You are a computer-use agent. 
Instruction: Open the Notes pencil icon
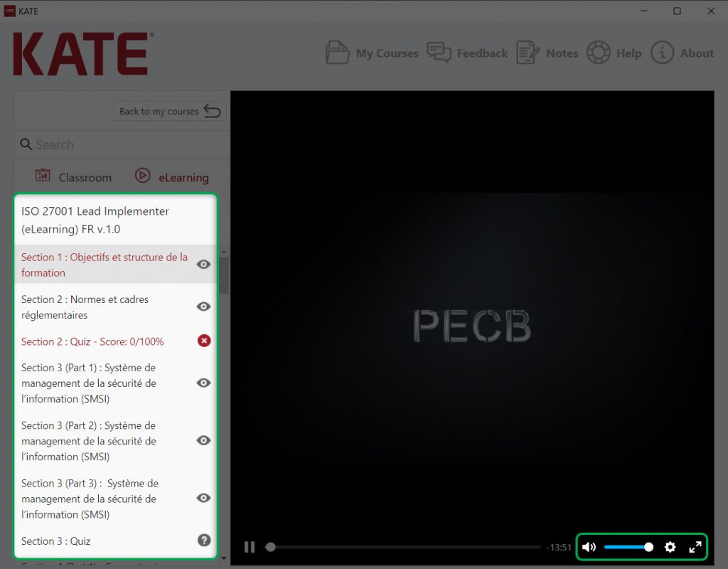click(x=528, y=53)
